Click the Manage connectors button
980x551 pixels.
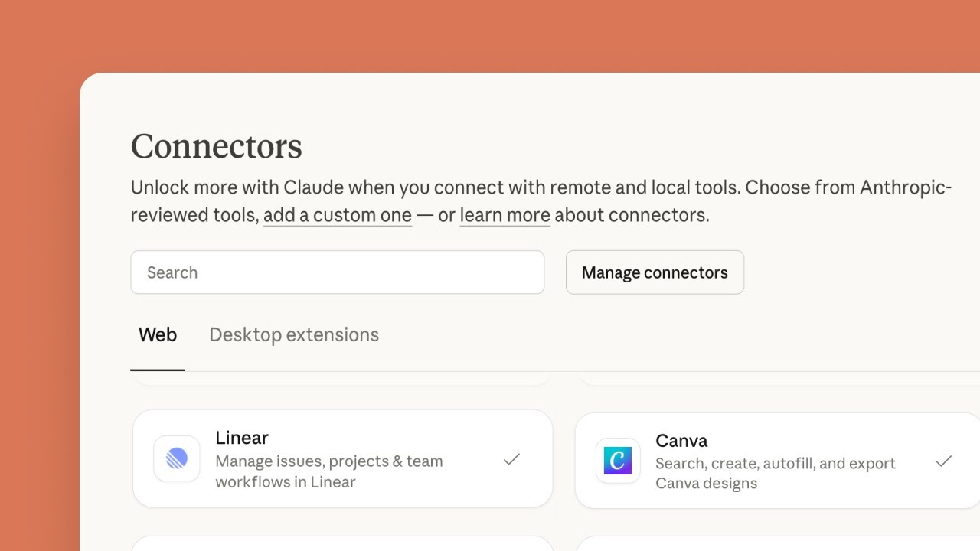tap(655, 272)
